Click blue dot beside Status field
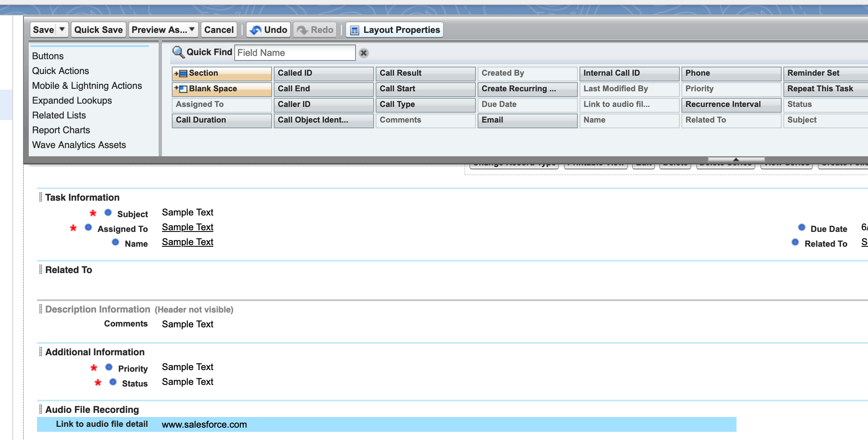868x440 pixels. pos(113,382)
